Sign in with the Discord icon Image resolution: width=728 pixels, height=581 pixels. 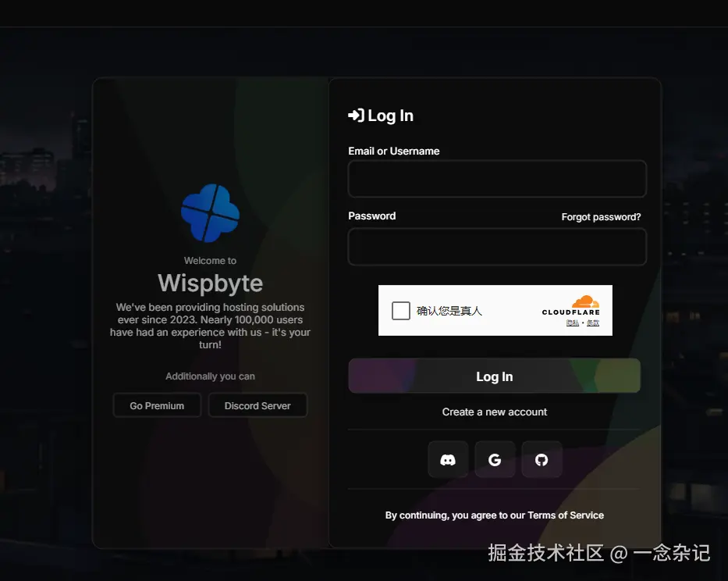[448, 460]
